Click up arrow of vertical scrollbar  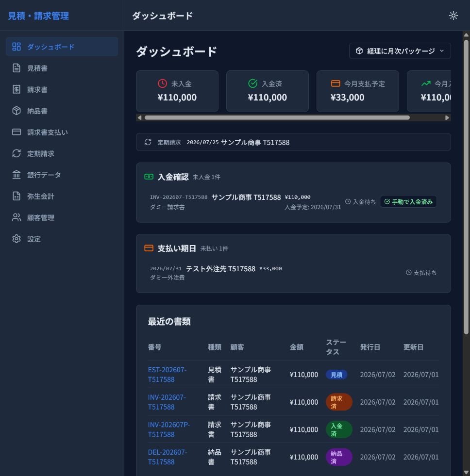tap(466, 35)
